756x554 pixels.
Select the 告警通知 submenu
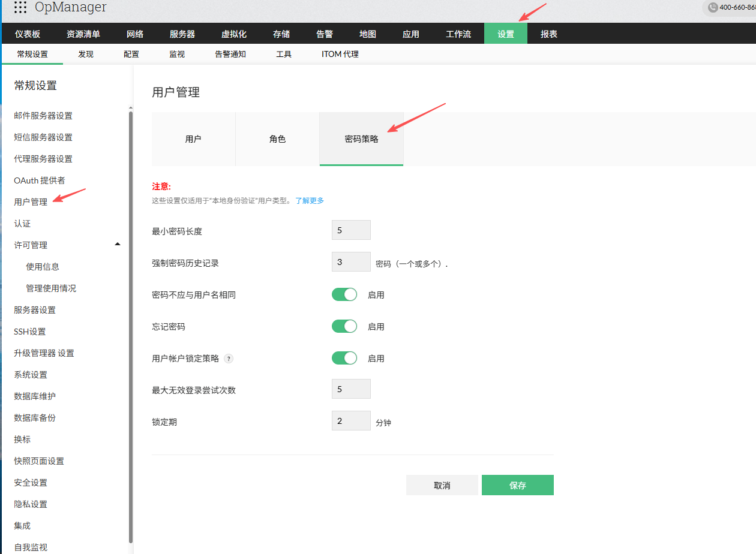pos(230,54)
